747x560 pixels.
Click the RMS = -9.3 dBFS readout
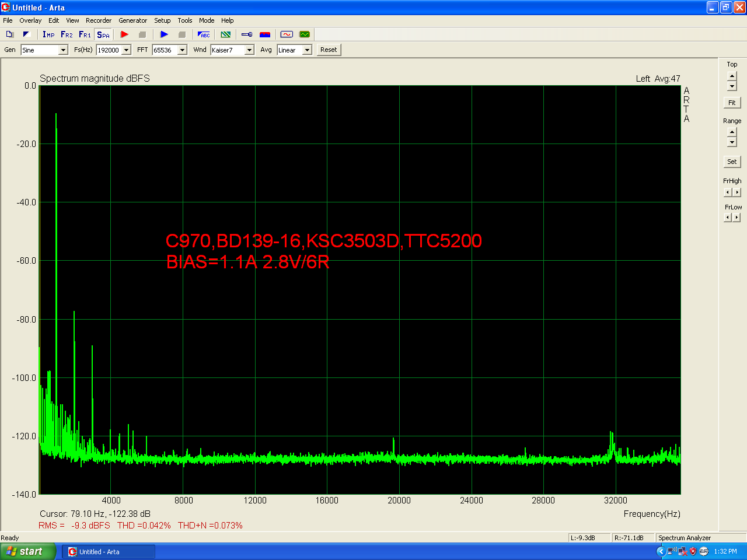[x=74, y=526]
